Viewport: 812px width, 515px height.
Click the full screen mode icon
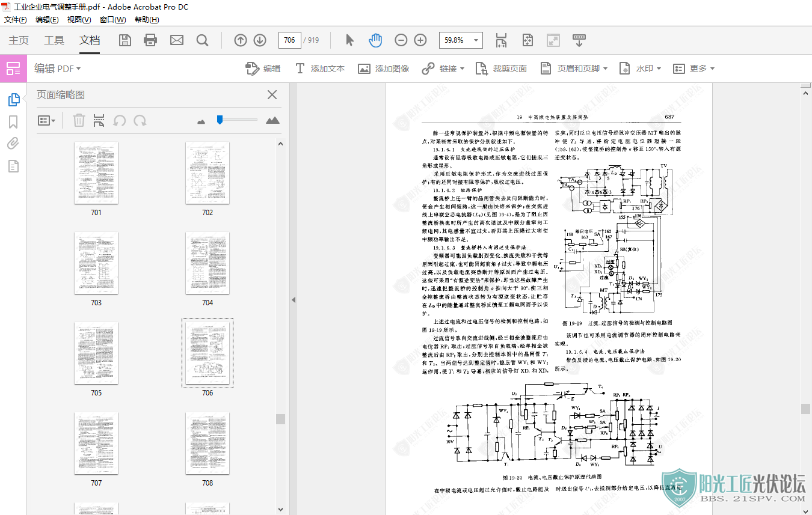point(553,40)
